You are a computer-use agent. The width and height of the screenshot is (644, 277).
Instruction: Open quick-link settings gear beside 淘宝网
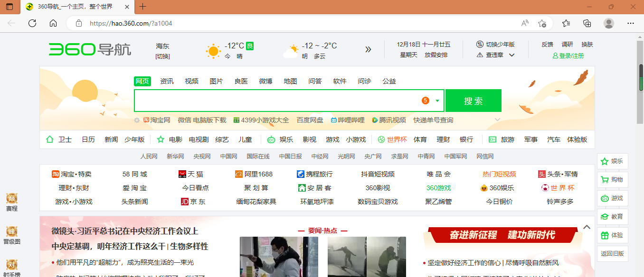(x=137, y=120)
